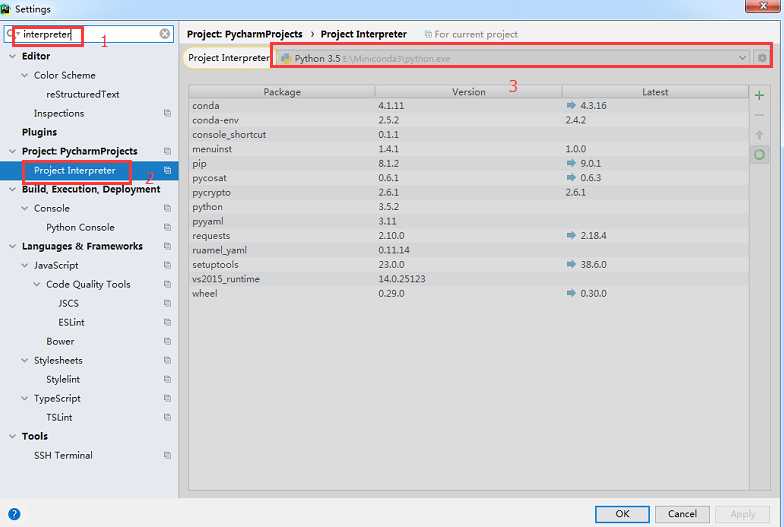Remove selected package with minus icon
784x527 pixels.
coord(759,116)
